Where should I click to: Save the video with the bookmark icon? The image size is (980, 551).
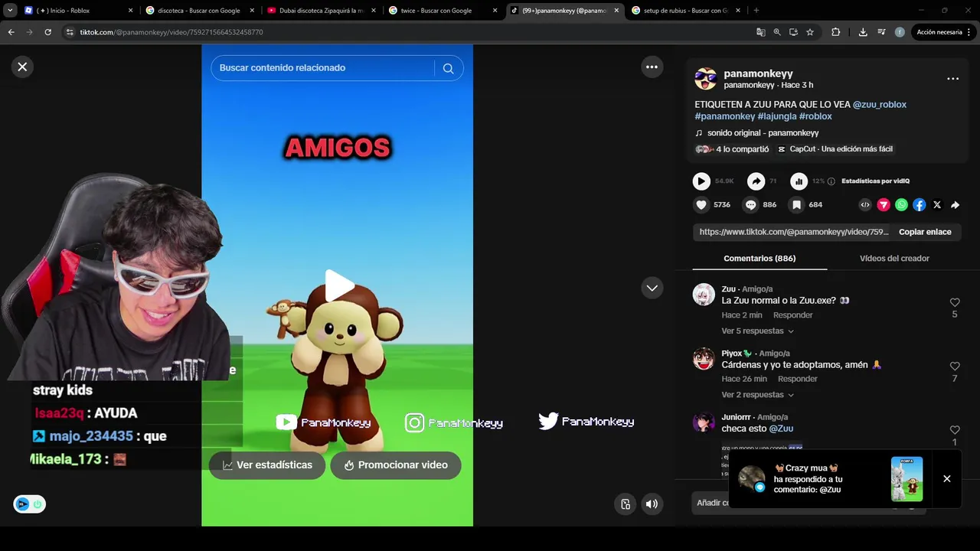797,205
